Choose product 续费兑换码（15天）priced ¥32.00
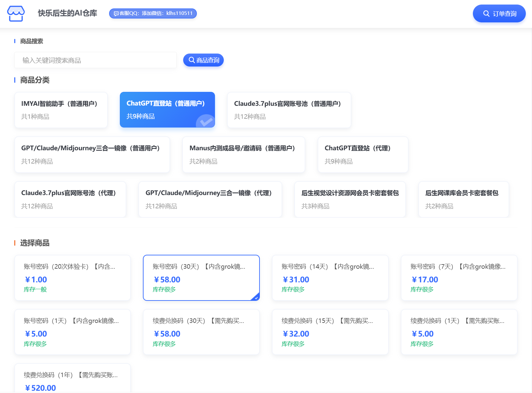 tap(330, 332)
